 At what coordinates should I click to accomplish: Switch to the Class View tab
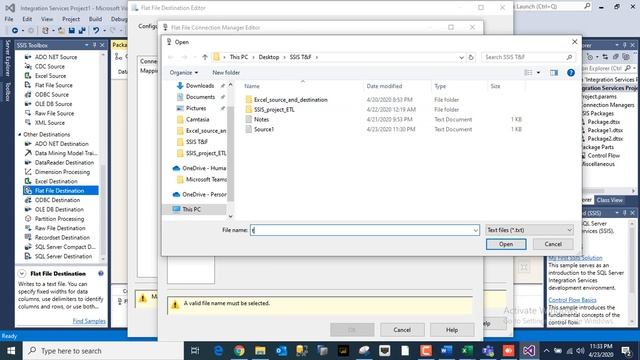click(609, 200)
